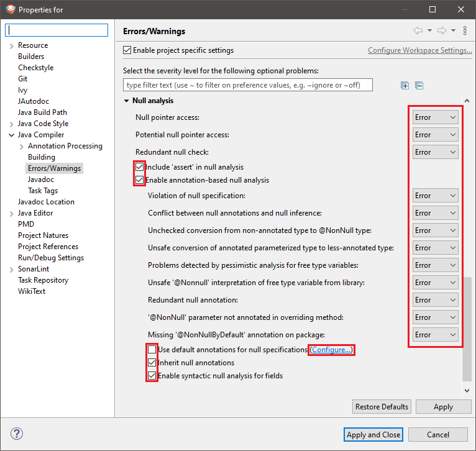Screen dimensions: 476x451
Task: Open the back history dropdown arrow
Action: click(429, 30)
